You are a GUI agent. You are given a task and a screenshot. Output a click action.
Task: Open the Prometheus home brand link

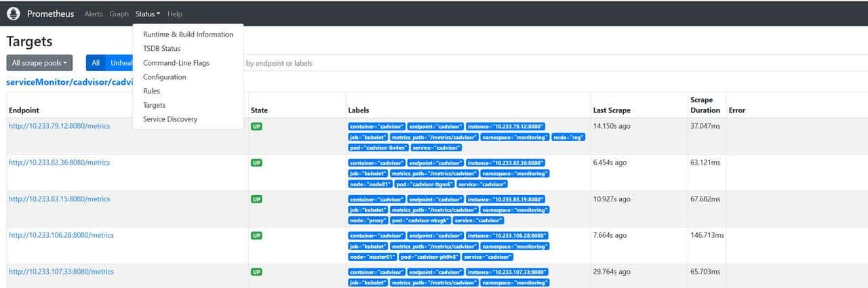click(x=51, y=14)
